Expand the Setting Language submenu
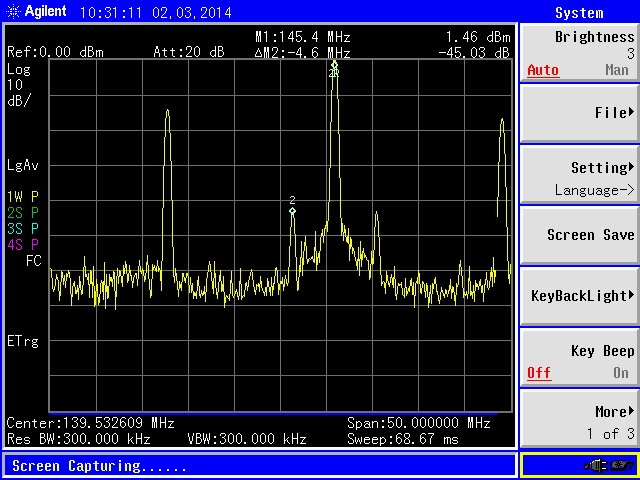 tap(579, 177)
